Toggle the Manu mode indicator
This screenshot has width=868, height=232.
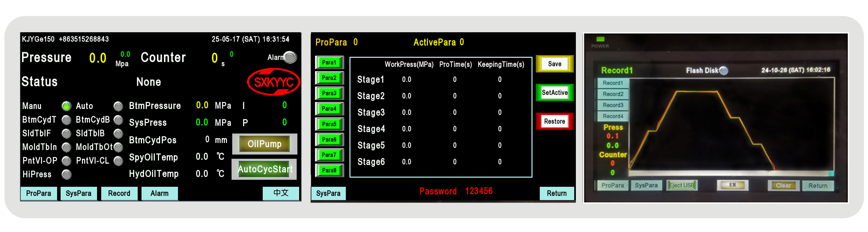(66, 106)
